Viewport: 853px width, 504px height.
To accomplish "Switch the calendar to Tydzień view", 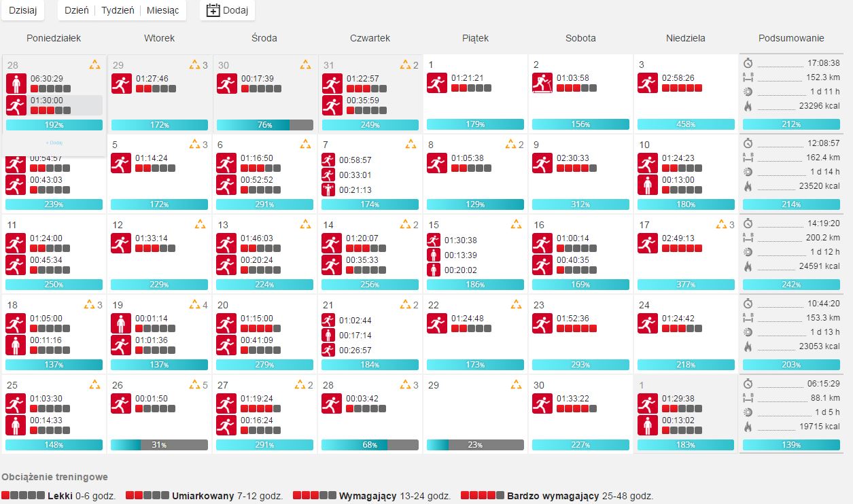I will 118,11.
